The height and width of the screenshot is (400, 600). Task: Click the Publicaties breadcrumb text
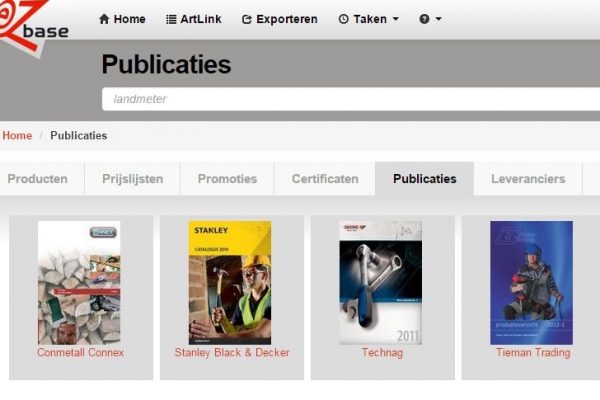(x=78, y=136)
